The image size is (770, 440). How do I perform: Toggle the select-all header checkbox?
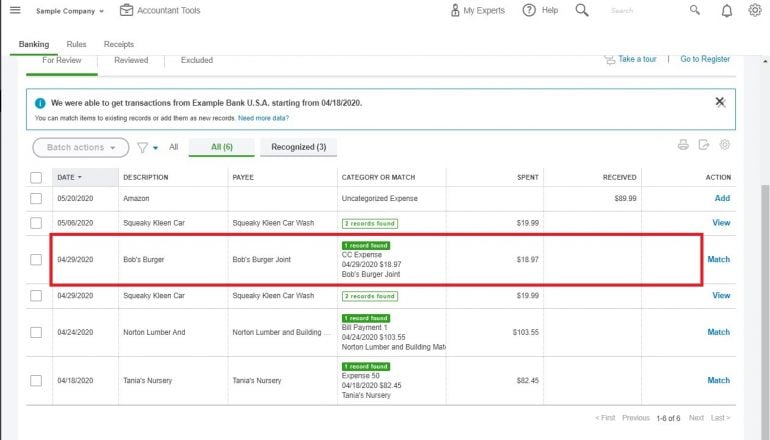tap(36, 177)
